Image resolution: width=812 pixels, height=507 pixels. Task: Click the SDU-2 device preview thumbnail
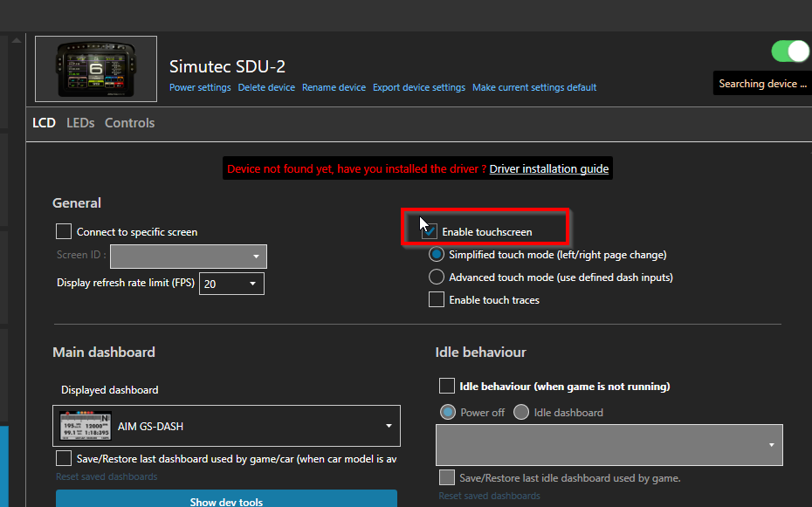point(94,68)
